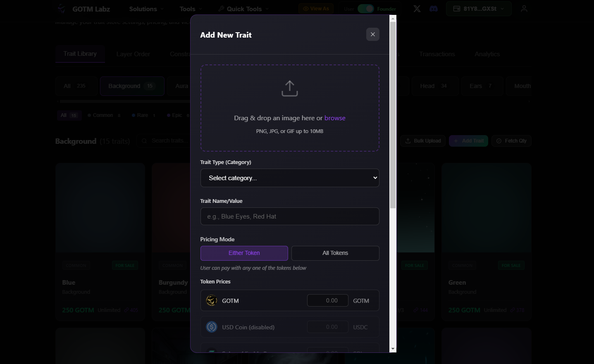
Task: Click the USD Coin token icon
Action: pyautogui.click(x=212, y=327)
